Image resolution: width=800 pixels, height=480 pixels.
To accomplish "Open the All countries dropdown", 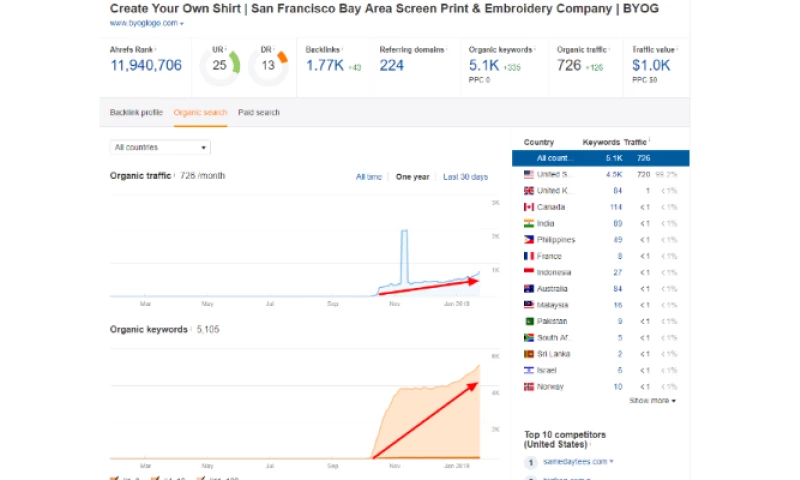I will [160, 147].
